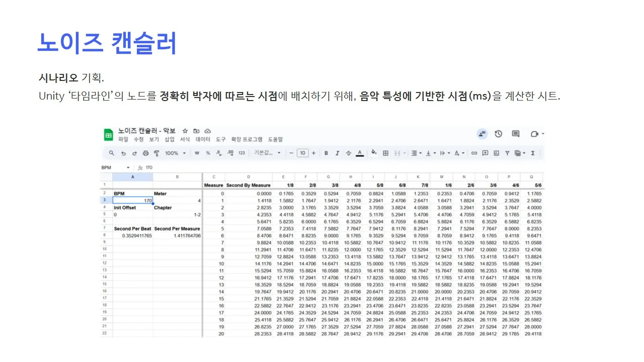
Task: Open the functions sigma menu
Action: 533,153
